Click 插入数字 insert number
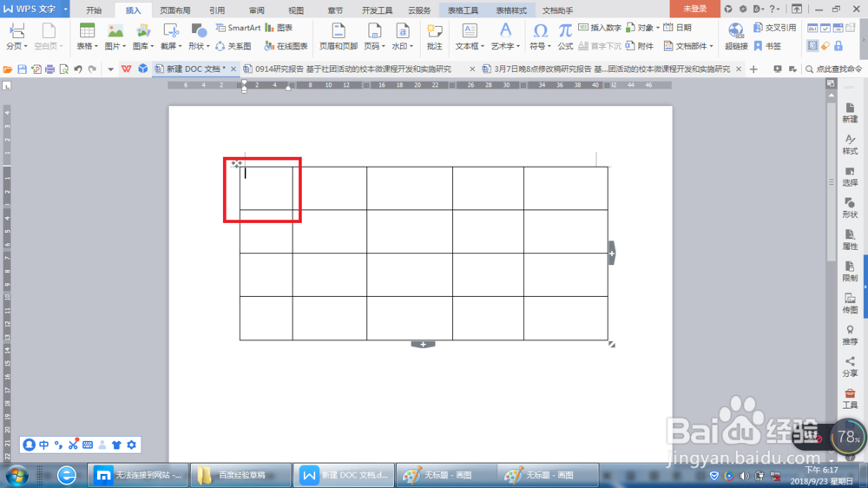This screenshot has width=868, height=488. 600,28
